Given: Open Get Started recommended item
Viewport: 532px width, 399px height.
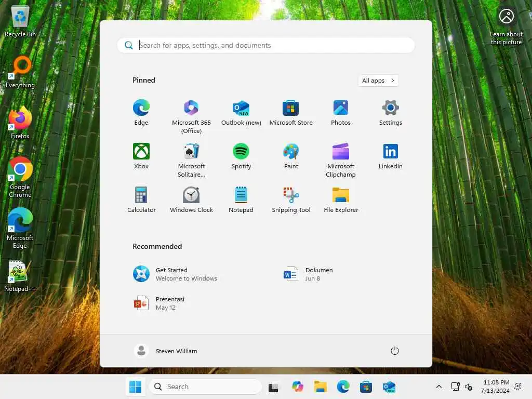Looking at the screenshot, I should [x=175, y=274].
